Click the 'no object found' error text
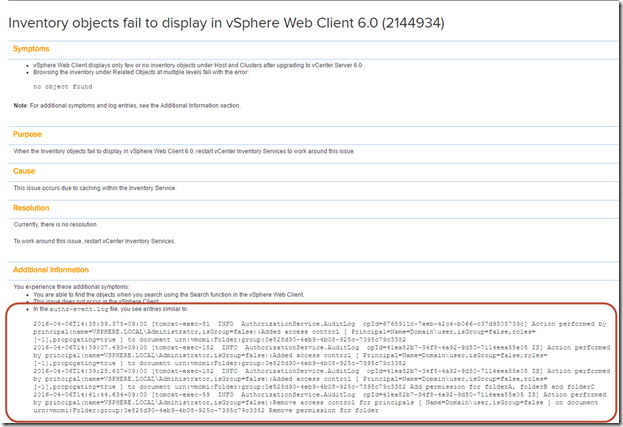The width and height of the screenshot is (623, 427). click(x=63, y=87)
